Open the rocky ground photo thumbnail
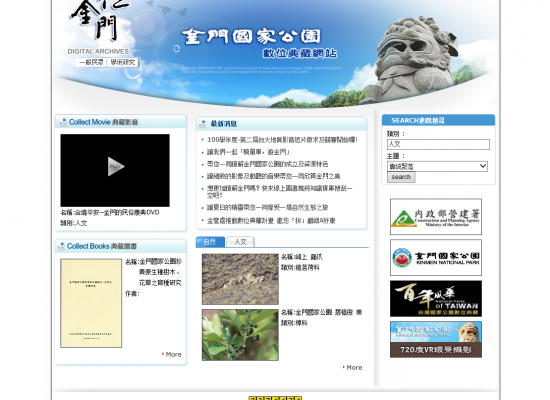 (240, 279)
